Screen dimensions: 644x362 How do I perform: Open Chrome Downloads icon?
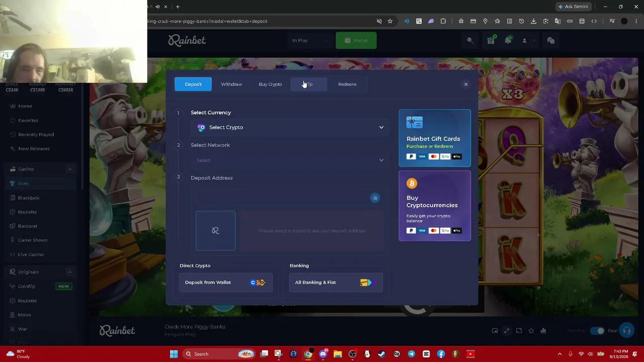pyautogui.click(x=533, y=21)
